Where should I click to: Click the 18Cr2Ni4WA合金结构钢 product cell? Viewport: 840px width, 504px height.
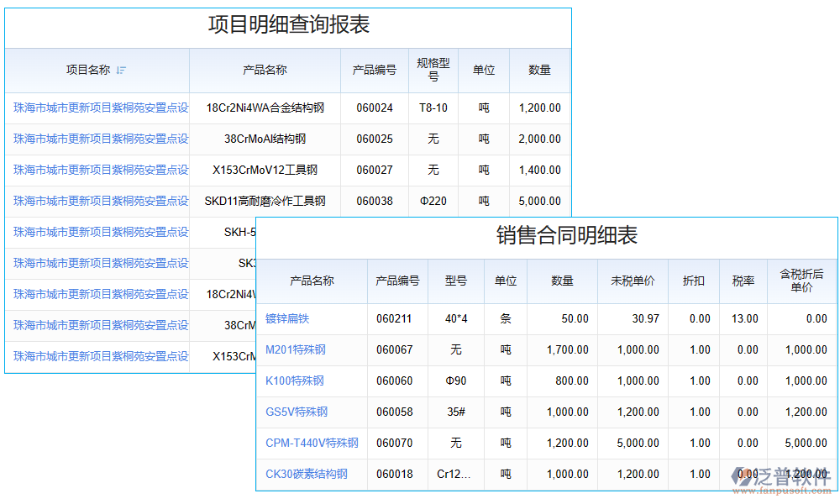tap(265, 108)
